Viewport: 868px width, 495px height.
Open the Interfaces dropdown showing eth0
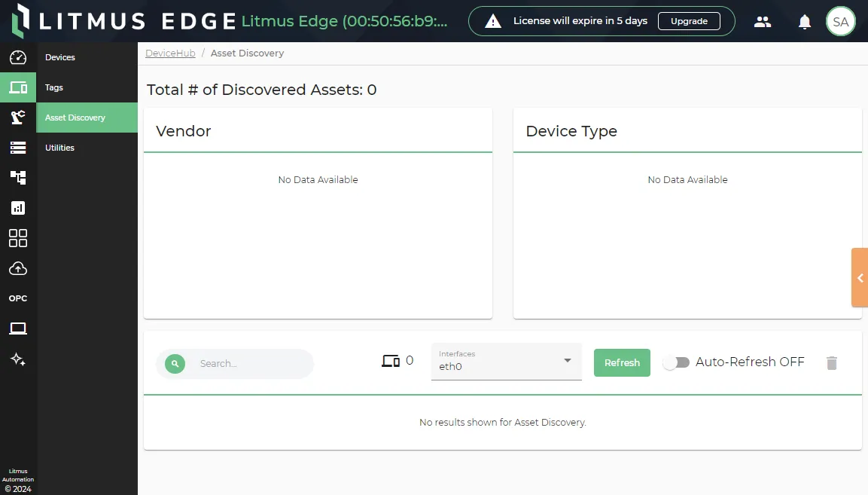point(505,362)
